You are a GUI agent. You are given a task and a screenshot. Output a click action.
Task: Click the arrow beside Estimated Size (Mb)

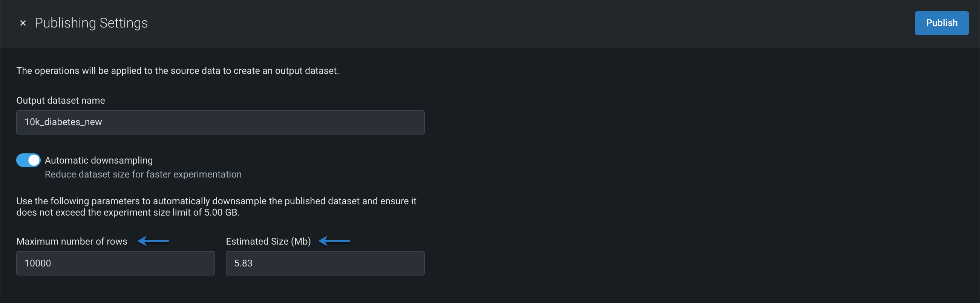(x=334, y=241)
